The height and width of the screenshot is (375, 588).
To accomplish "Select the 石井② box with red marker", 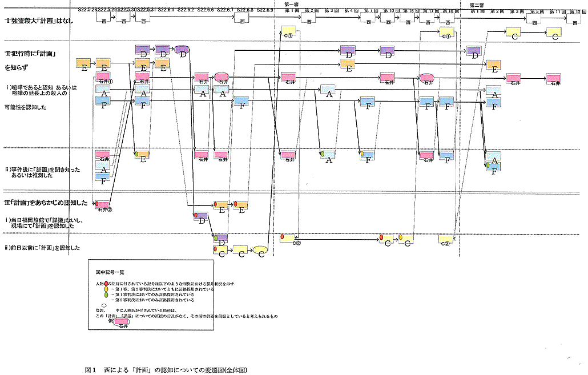I will [x=103, y=205].
